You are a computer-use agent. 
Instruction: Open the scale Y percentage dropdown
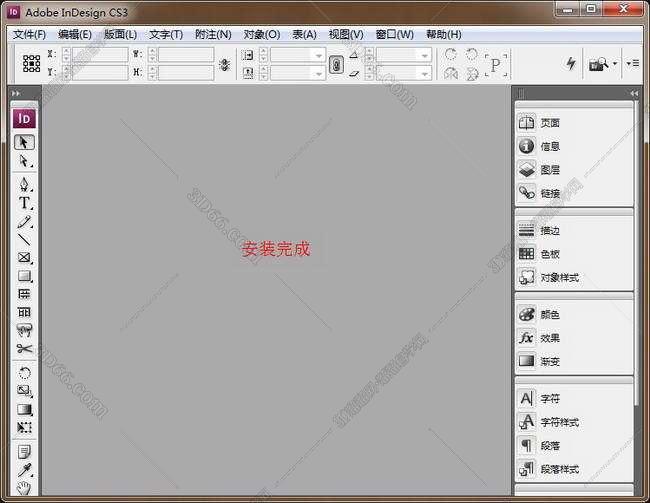[x=319, y=73]
